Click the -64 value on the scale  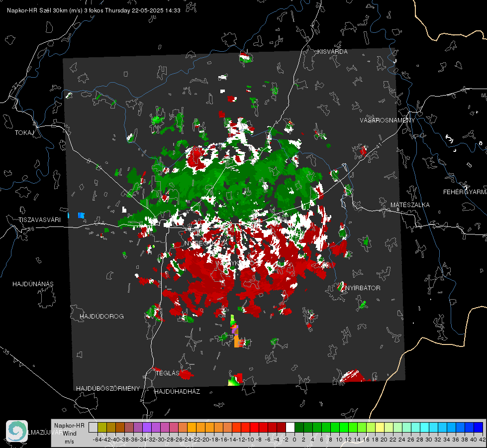point(97,440)
